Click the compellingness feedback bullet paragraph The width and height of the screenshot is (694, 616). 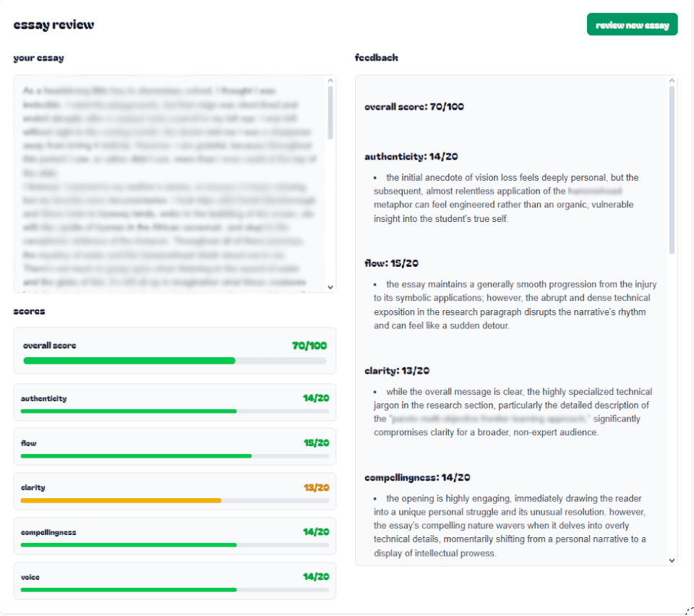(510, 526)
